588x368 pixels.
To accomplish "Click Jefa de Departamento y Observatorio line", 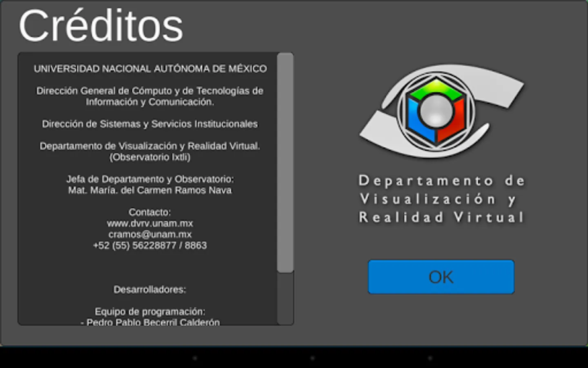I will pos(150,179).
